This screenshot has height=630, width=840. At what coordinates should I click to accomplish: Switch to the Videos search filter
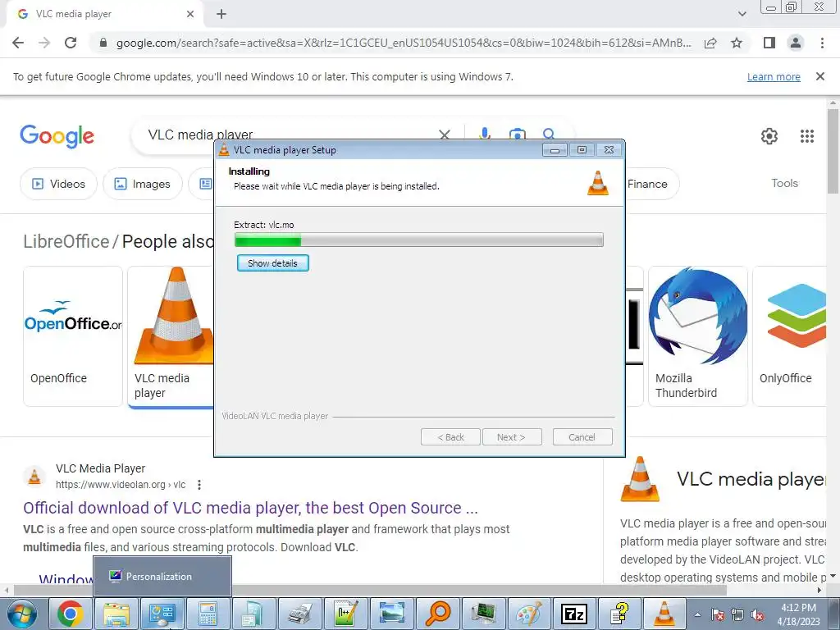pos(58,184)
